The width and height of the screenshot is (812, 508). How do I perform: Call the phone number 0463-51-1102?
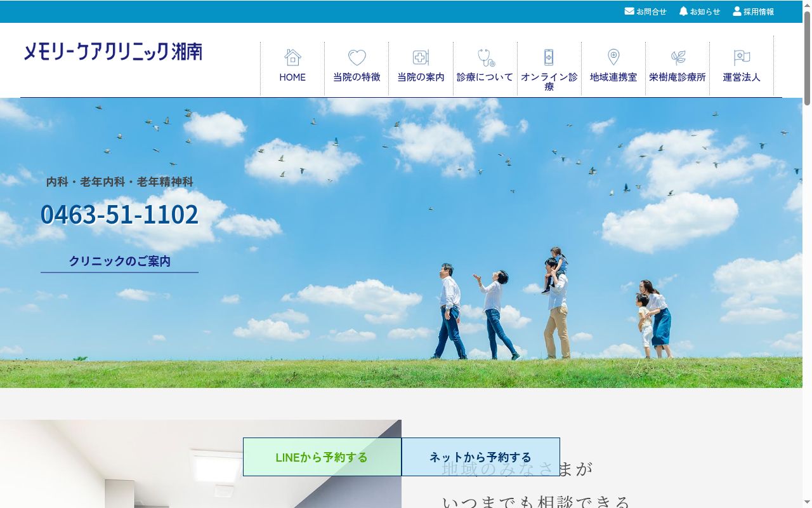119,214
